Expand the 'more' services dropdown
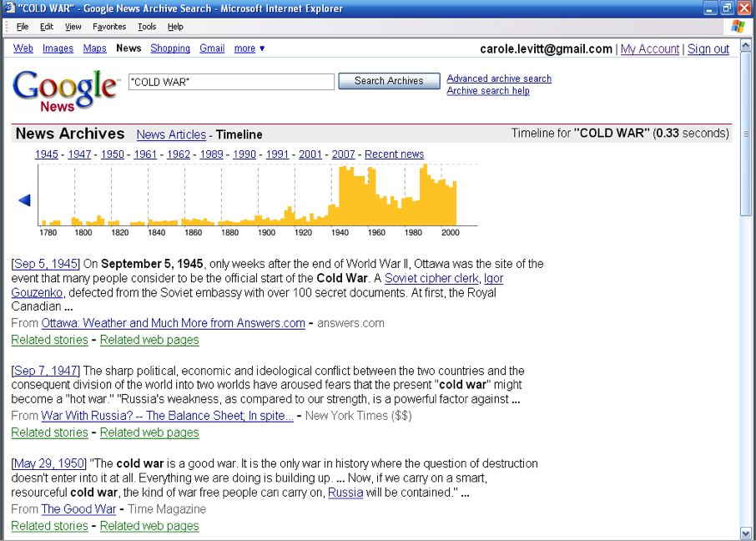The width and height of the screenshot is (756, 541). click(249, 48)
